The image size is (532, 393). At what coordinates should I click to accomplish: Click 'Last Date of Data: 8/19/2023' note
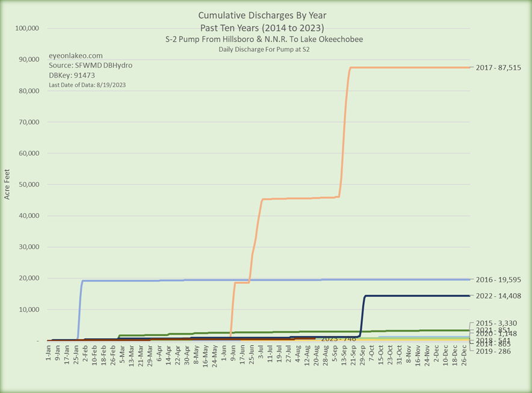[90, 85]
